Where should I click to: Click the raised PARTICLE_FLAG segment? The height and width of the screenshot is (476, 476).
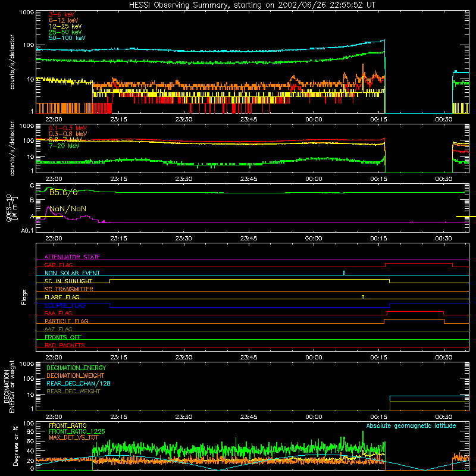pos(414,320)
